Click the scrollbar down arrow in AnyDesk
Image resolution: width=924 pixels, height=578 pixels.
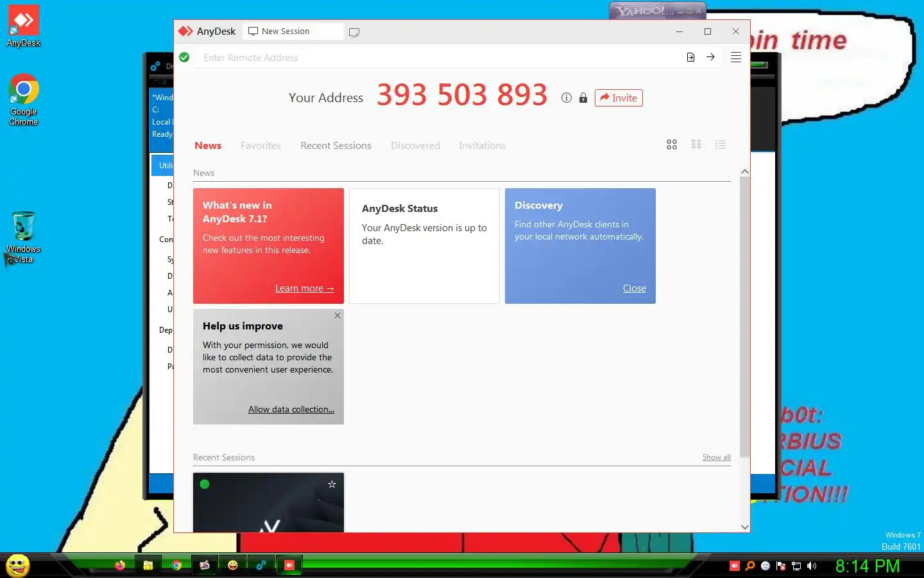click(x=744, y=527)
